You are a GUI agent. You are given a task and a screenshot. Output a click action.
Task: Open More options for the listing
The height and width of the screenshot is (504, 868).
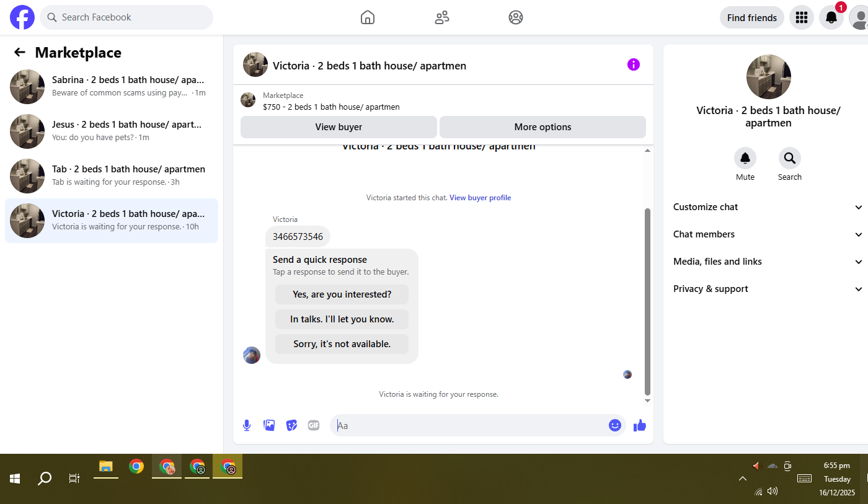[542, 127]
